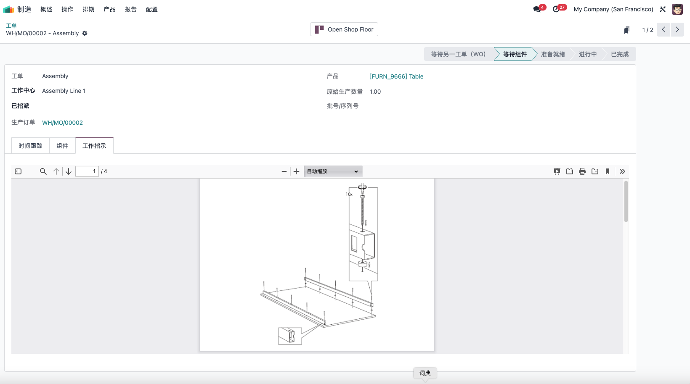This screenshot has width=690, height=384.
Task: Toggle the PDF viewer sidebar
Action: pyautogui.click(x=18, y=171)
